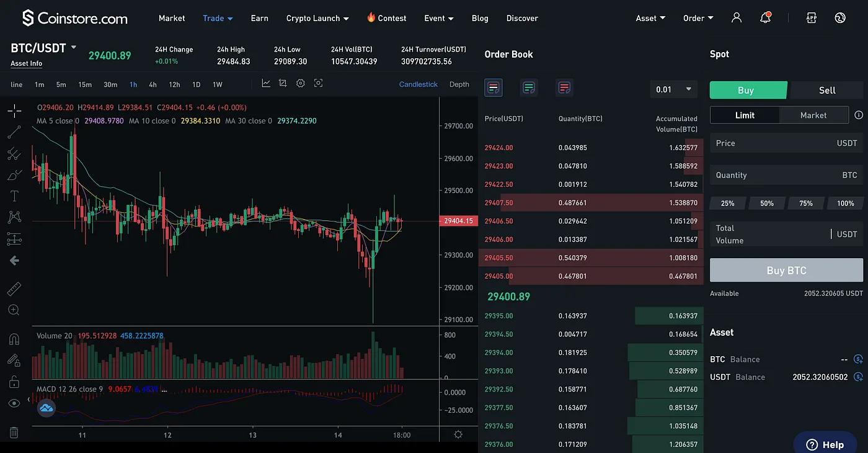Click the chart compare icon

point(283,84)
